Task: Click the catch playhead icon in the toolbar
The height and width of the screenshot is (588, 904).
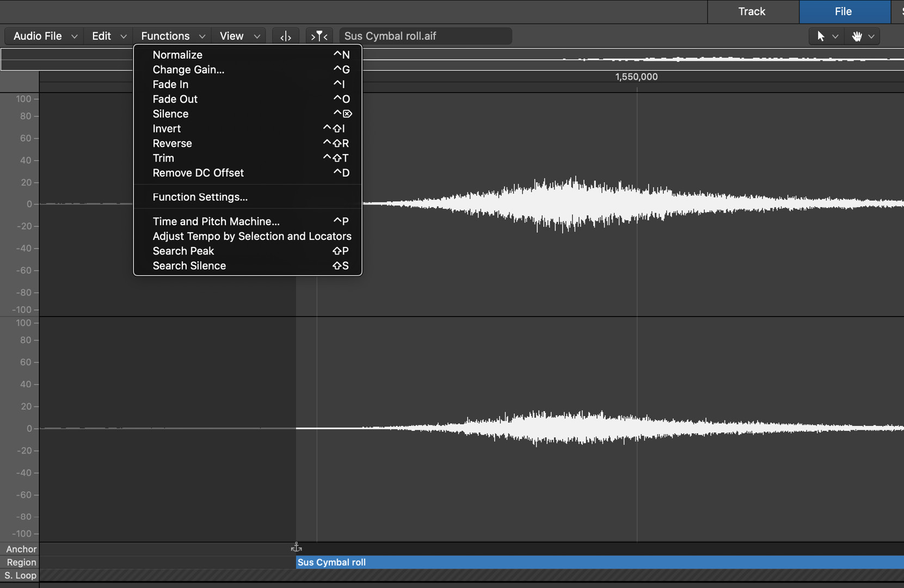Action: 285,36
